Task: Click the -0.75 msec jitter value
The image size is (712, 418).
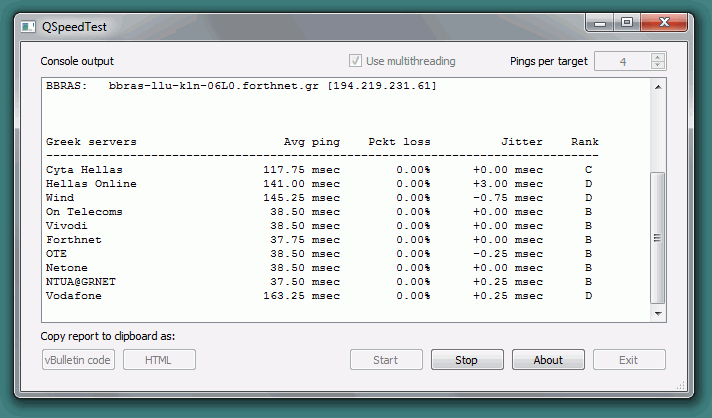Action: click(508, 198)
